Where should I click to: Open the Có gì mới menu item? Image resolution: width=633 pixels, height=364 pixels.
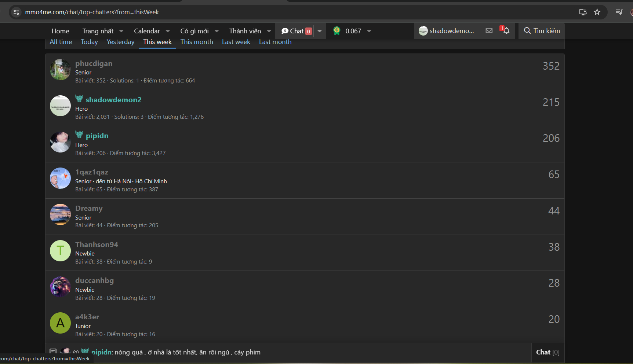coord(194,31)
